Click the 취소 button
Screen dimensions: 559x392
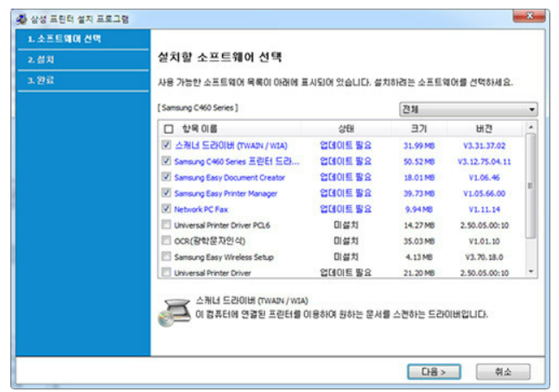[x=503, y=372]
